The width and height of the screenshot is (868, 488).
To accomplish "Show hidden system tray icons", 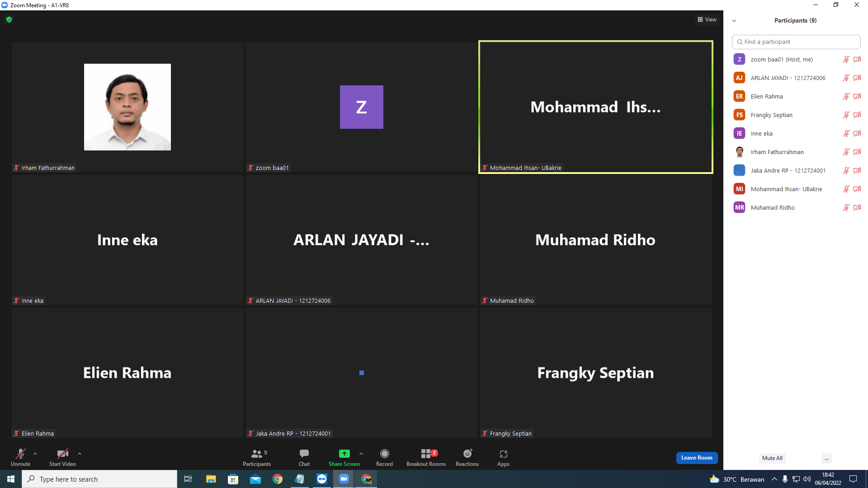I will pos(774,479).
